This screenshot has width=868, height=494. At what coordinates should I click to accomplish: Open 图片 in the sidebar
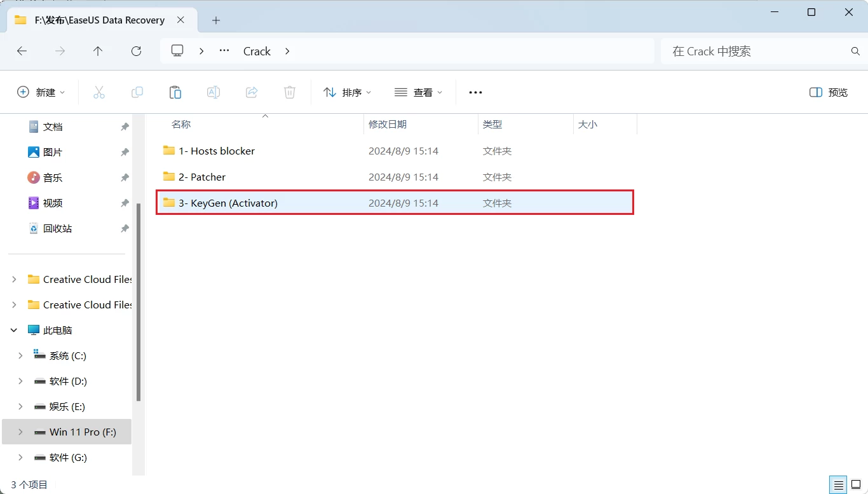tap(53, 152)
